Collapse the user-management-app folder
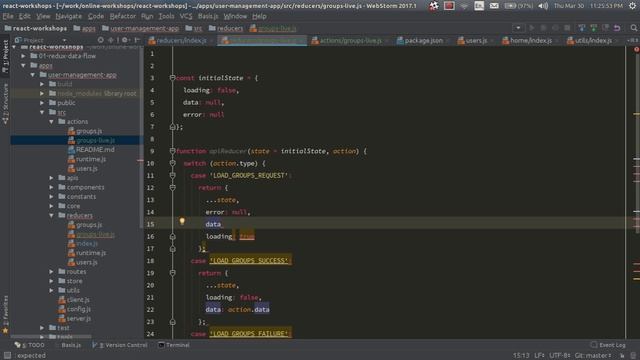Viewport: 640px width, 360px height. pos(33,75)
